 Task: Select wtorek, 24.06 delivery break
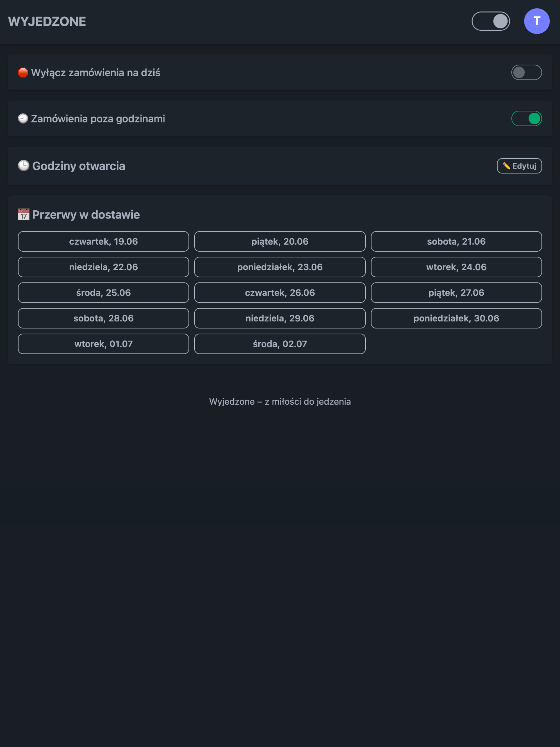tap(456, 267)
